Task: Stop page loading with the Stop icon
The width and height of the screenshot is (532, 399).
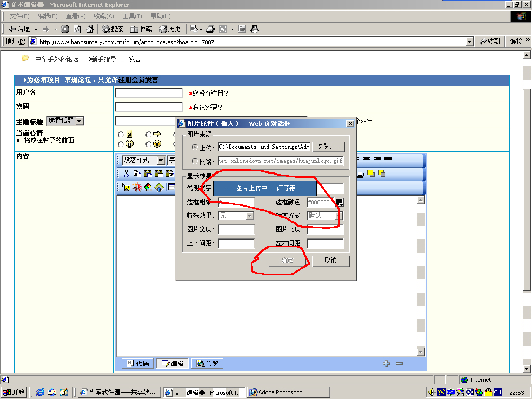Action: [65, 29]
